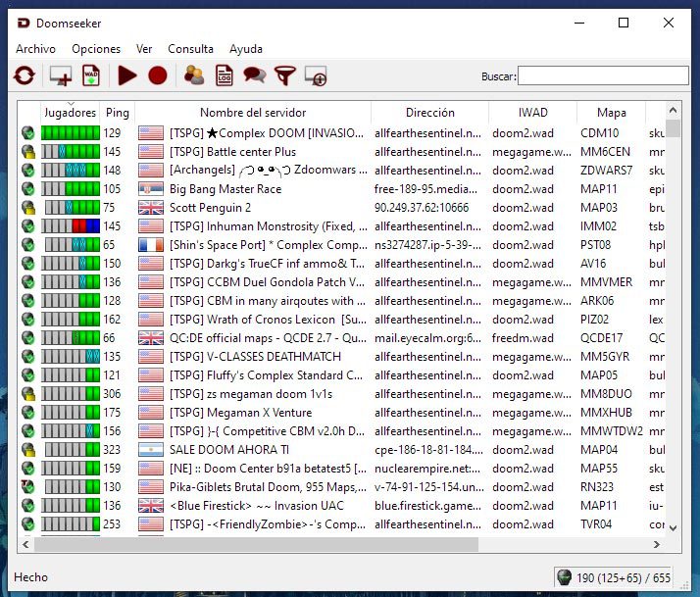Sort by the Ping column header
The height and width of the screenshot is (597, 700).
coord(118,113)
